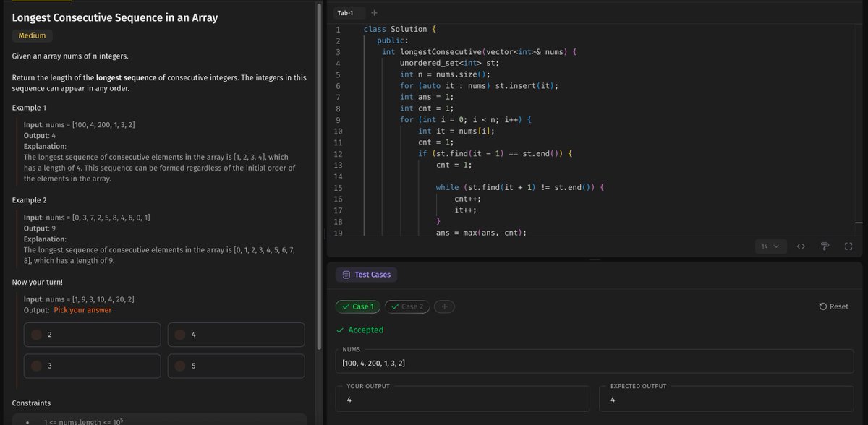
Task: Toggle fullscreen editor icon
Action: [848, 246]
